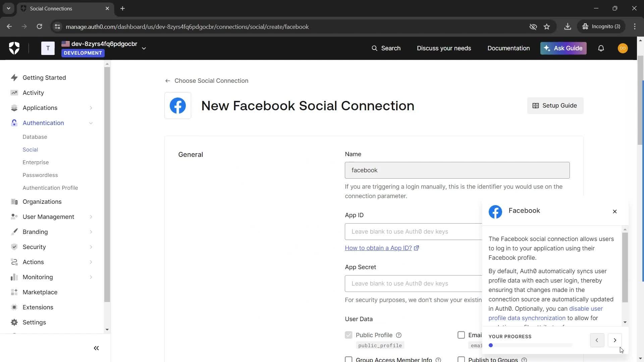Click the Branding brush icon
Viewport: 644px width, 362px height.
pos(14,232)
